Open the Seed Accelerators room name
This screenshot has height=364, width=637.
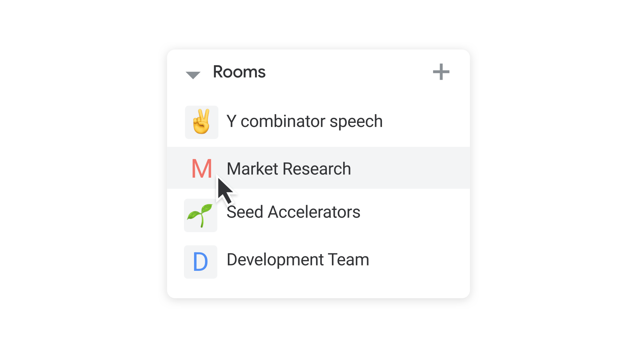coord(293,212)
